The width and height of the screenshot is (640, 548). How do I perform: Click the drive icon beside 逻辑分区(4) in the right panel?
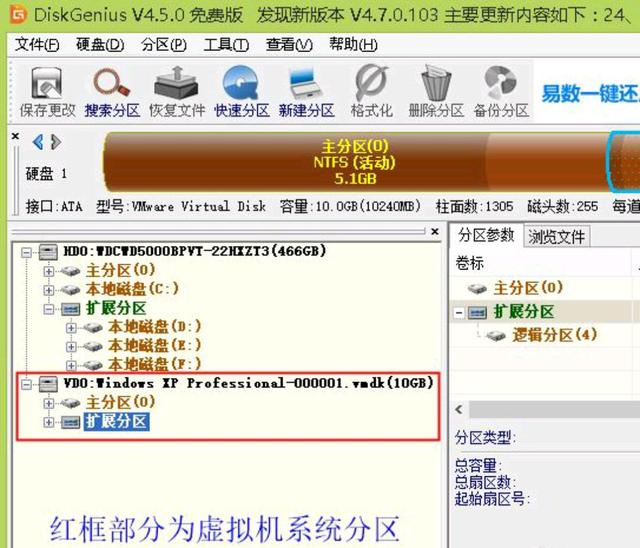click(496, 336)
